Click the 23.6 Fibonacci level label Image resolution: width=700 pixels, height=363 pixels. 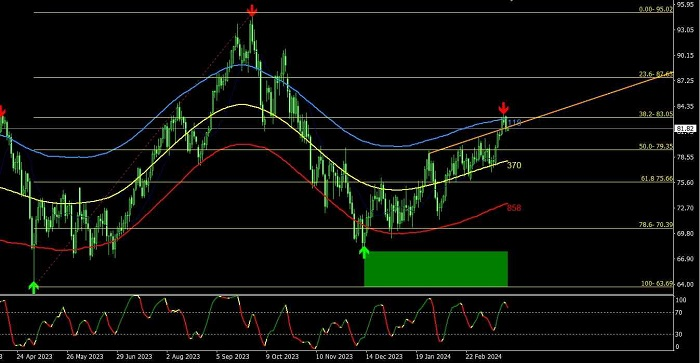point(655,74)
